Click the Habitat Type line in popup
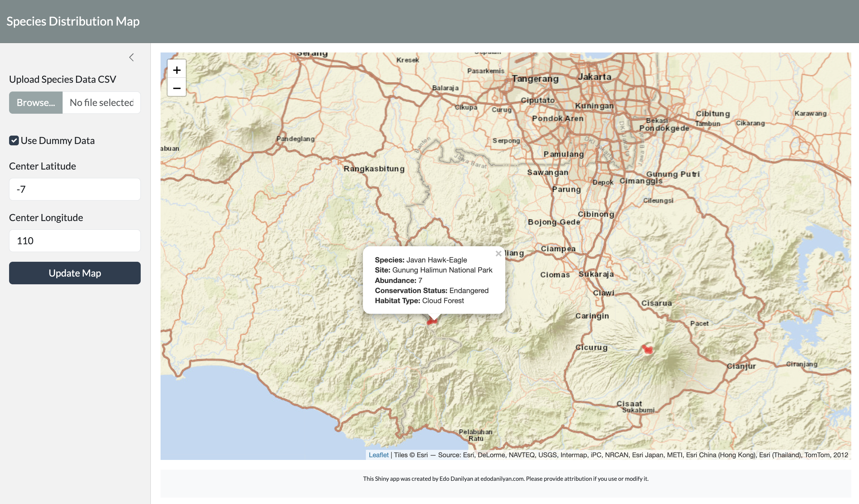Screen dimensions: 859x504 click(419, 300)
